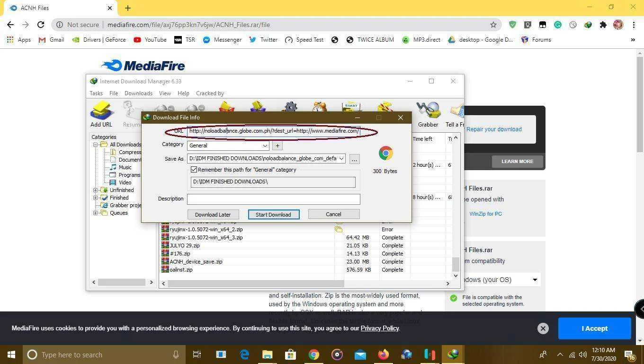Cancel the Download File Info dialog
The height and width of the screenshot is (364, 644).
point(333,214)
